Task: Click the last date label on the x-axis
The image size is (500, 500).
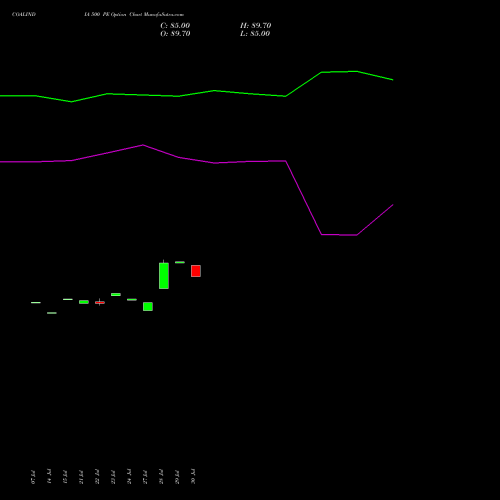Action: pos(193,477)
